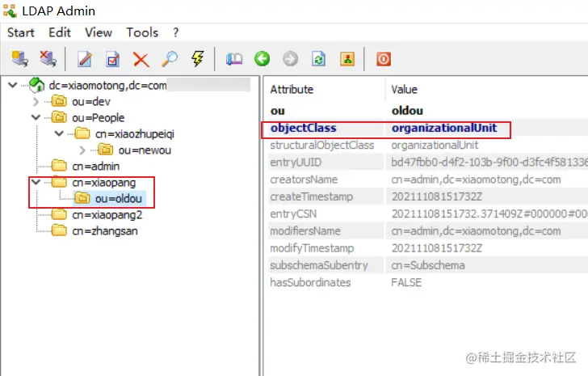Click folder icon beside ou=oldou
The image size is (588, 376).
coord(82,198)
